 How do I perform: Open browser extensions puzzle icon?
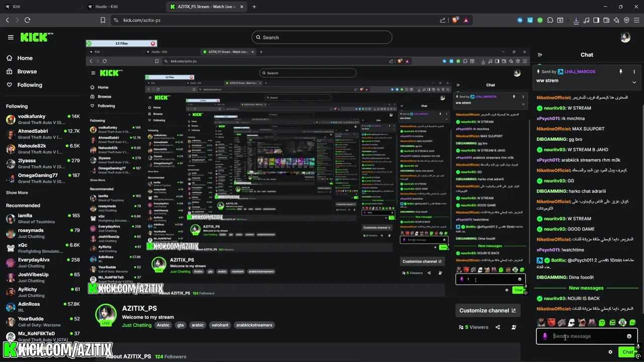[x=550, y=20]
